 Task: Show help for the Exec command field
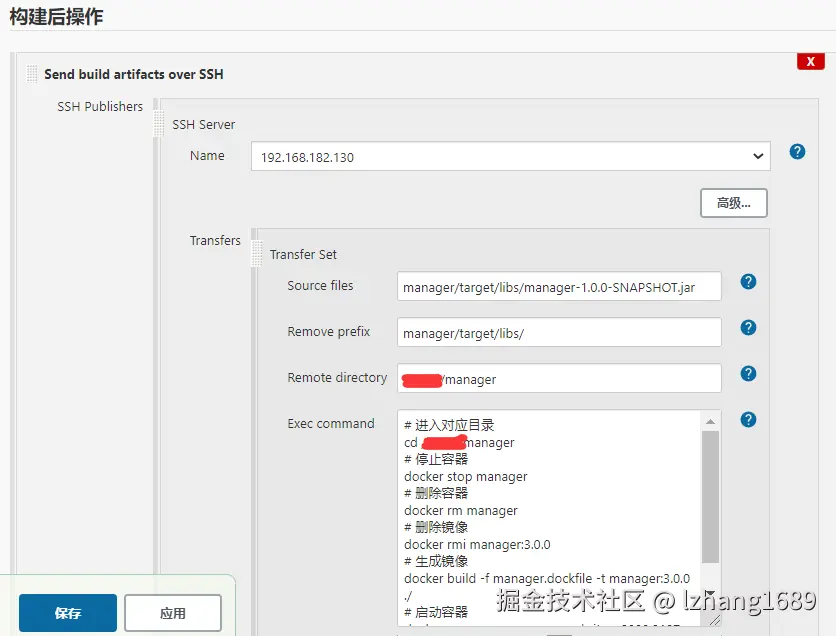[748, 419]
